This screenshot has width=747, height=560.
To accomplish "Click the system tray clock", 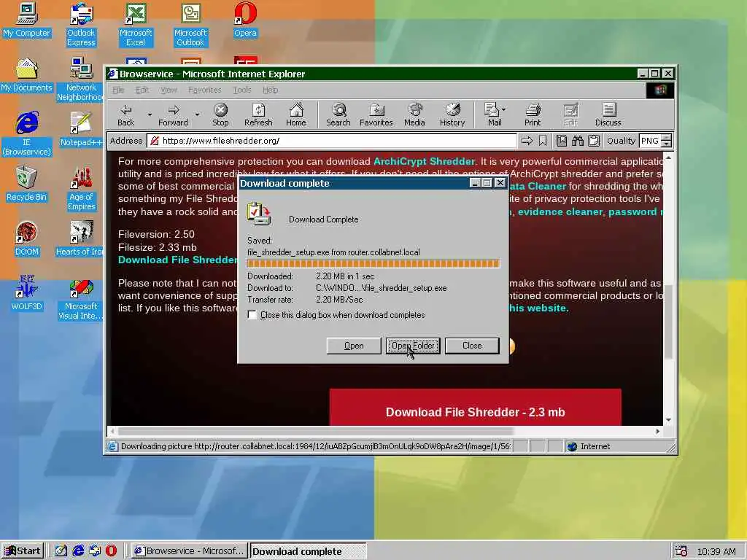I will 716,551.
